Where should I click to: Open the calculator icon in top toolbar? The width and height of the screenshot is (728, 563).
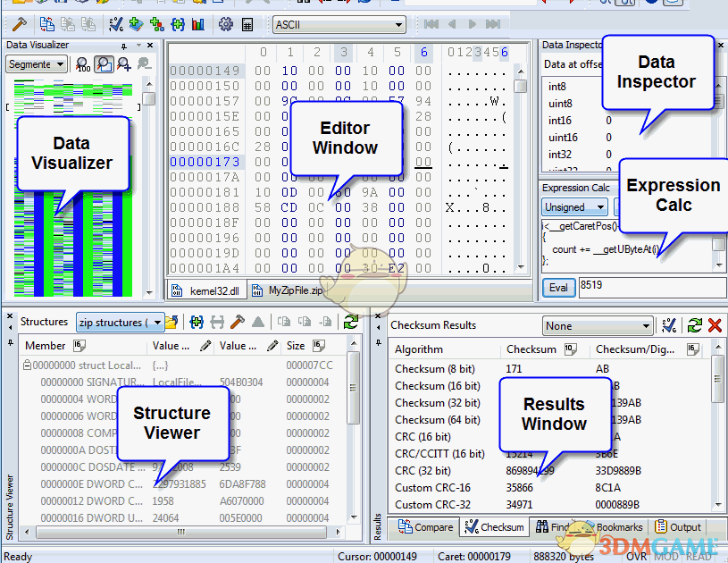point(247,24)
